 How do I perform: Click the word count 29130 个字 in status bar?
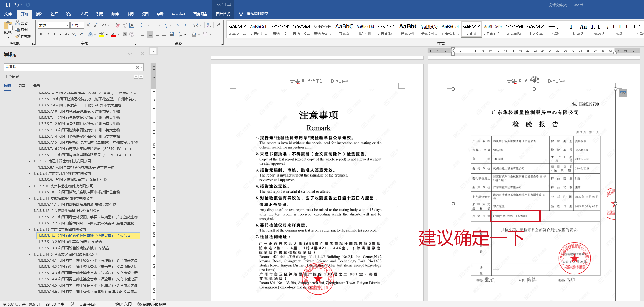click(x=55, y=304)
